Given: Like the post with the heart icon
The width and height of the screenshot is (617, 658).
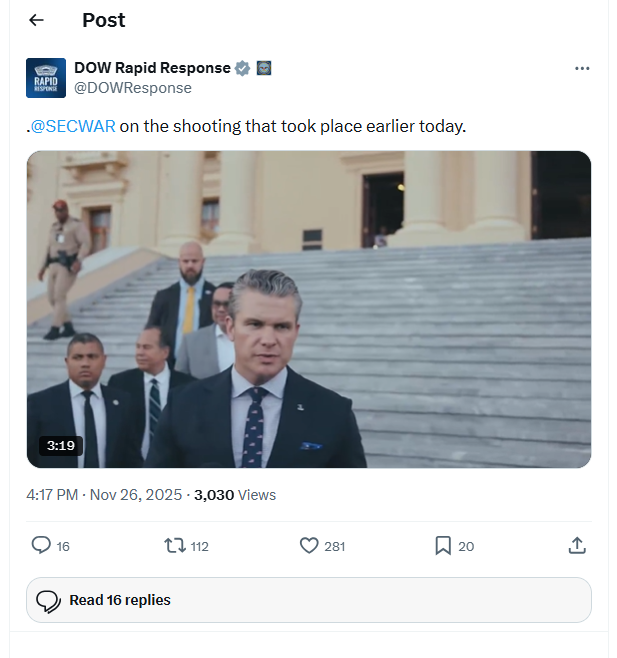Looking at the screenshot, I should (x=309, y=545).
